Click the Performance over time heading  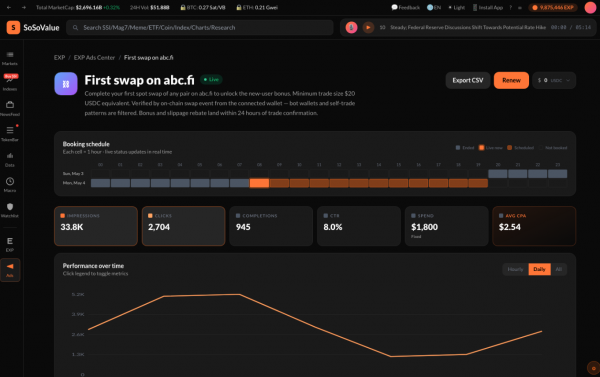point(93,266)
